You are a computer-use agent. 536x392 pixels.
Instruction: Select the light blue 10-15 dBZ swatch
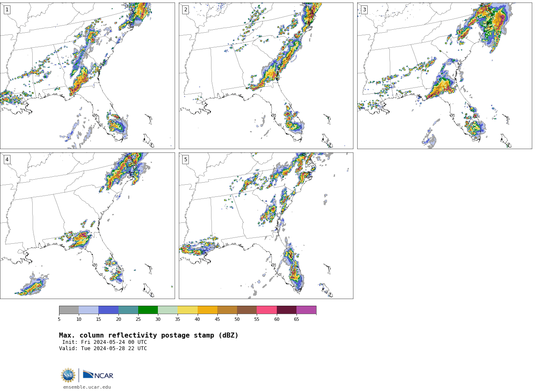(89, 310)
